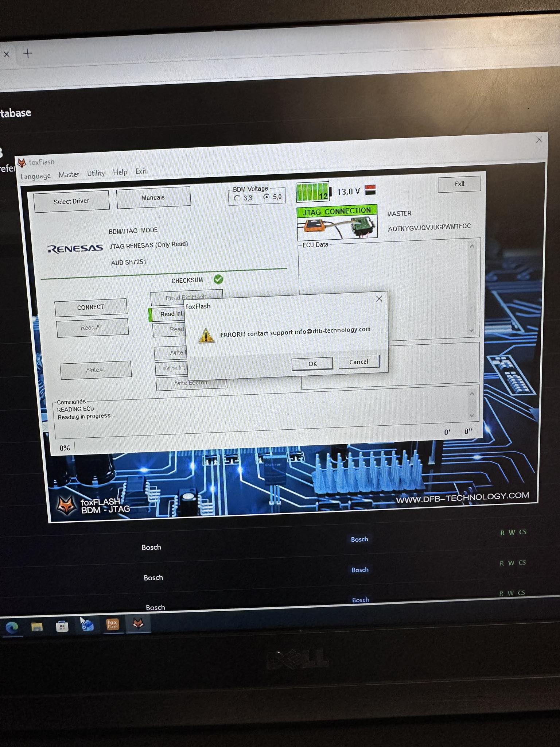
Task: Close the foxFlash window with the X
Action: coord(539,140)
